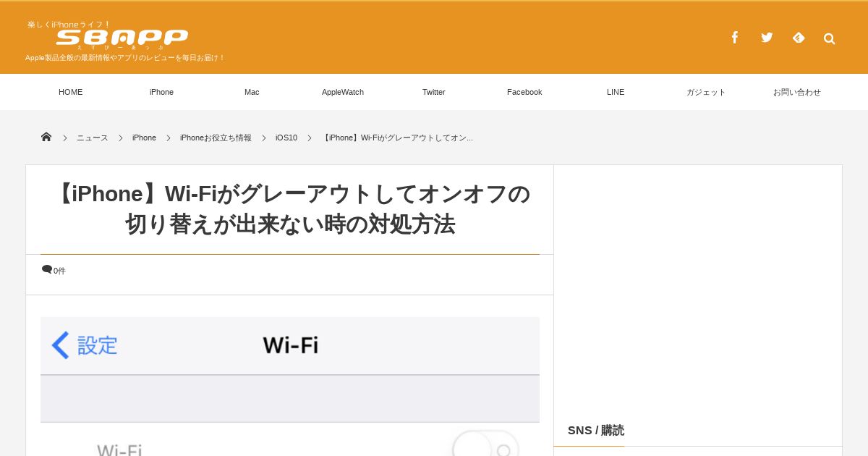Screen dimensions: 868x456
Task: Select Mac in the navigation bar
Action: pyautogui.click(x=252, y=92)
